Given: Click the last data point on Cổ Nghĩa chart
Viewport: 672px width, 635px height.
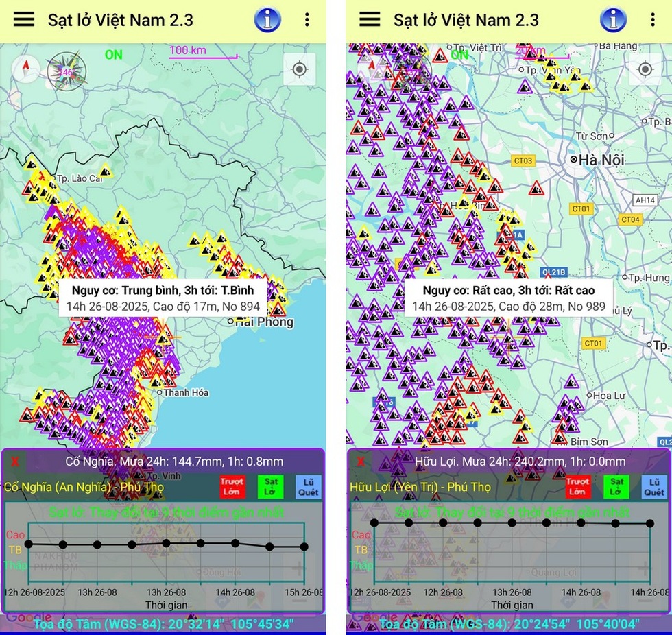Looking at the screenshot, I should click(x=304, y=547).
